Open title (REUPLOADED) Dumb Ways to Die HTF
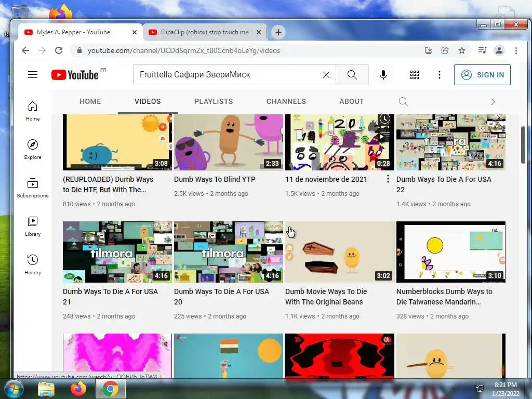Screen dimensions: 532x399 tap(108, 184)
